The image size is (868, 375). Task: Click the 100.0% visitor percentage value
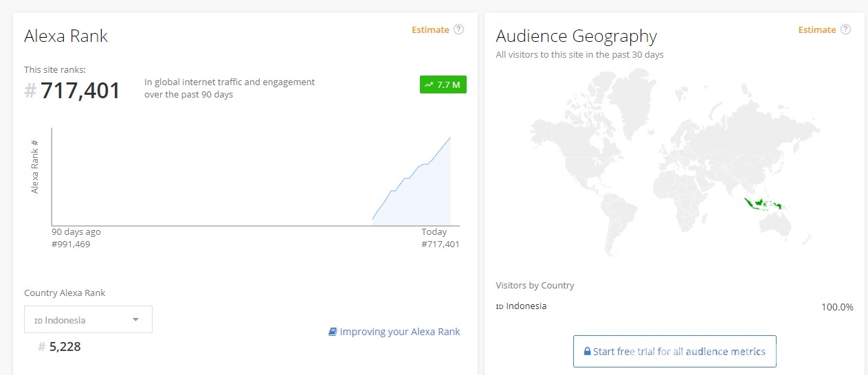click(837, 307)
